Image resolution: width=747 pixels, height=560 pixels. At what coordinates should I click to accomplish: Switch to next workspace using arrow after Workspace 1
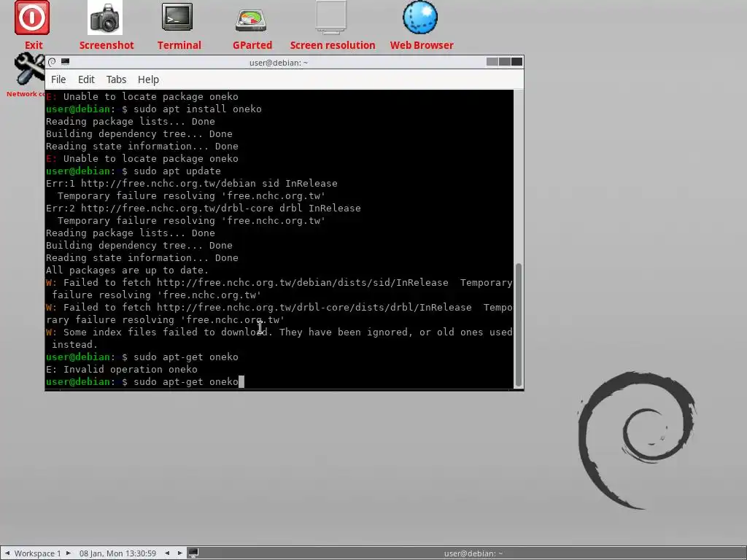pos(68,553)
